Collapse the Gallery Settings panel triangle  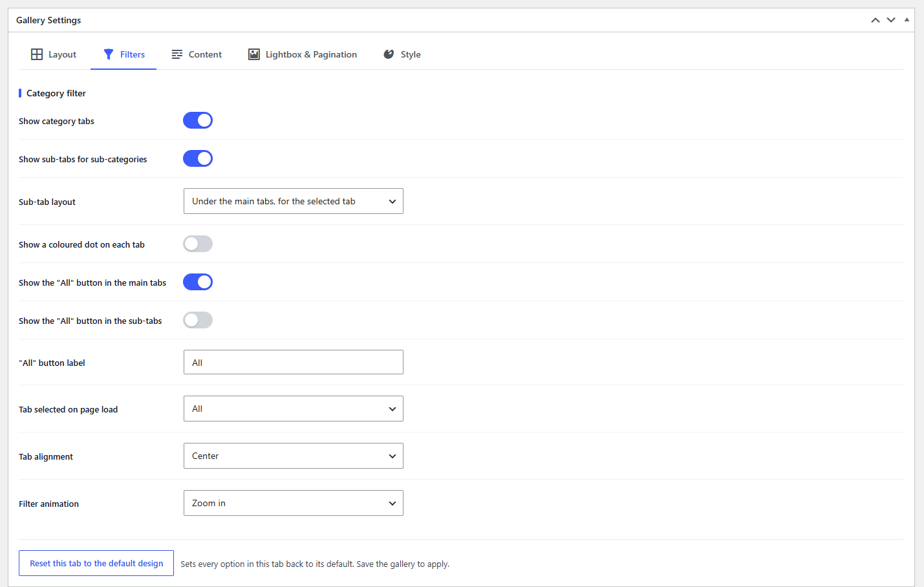coord(907,20)
